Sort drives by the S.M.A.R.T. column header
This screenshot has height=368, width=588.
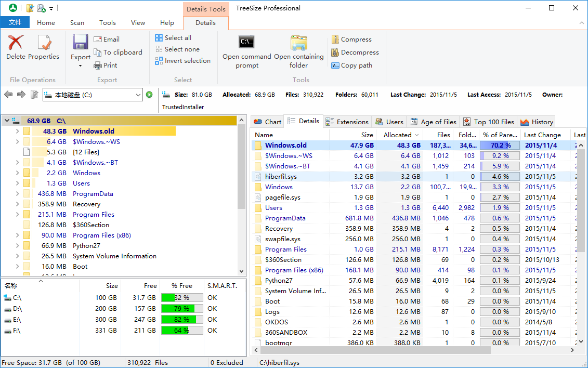point(222,285)
